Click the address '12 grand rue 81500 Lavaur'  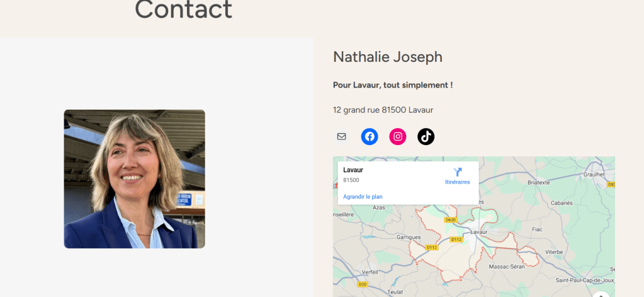tap(383, 110)
